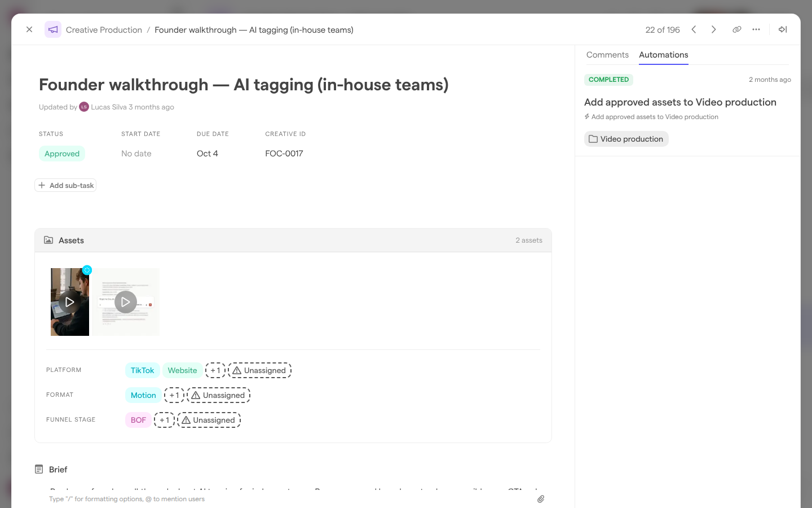The width and height of the screenshot is (812, 508).
Task: Expand the +1 tag in Funnel Stage row
Action: [x=164, y=420]
